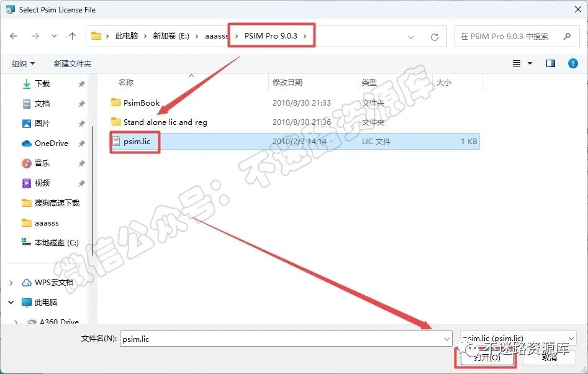This screenshot has width=588, height=374.
Task: Go forward using the forward arrow
Action: (x=35, y=36)
